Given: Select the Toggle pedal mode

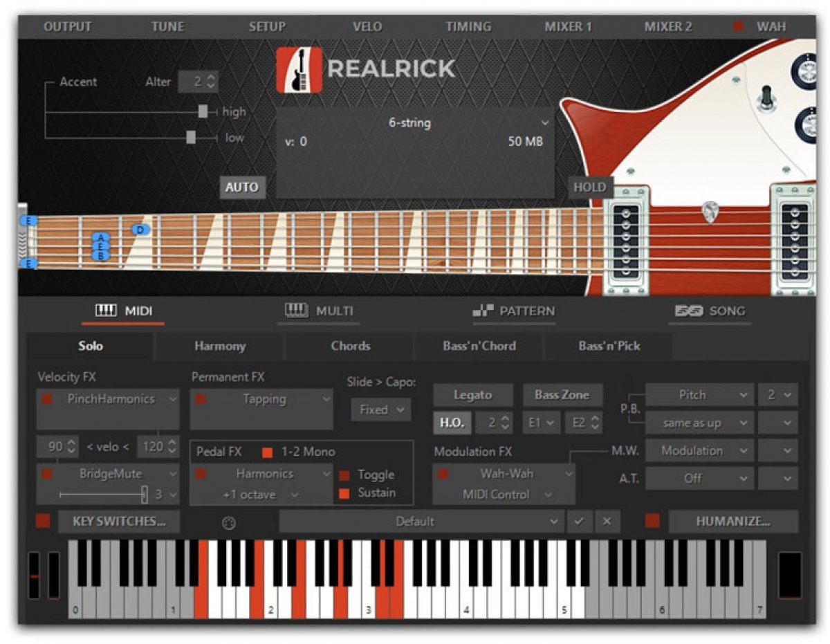Looking at the screenshot, I should 344,475.
